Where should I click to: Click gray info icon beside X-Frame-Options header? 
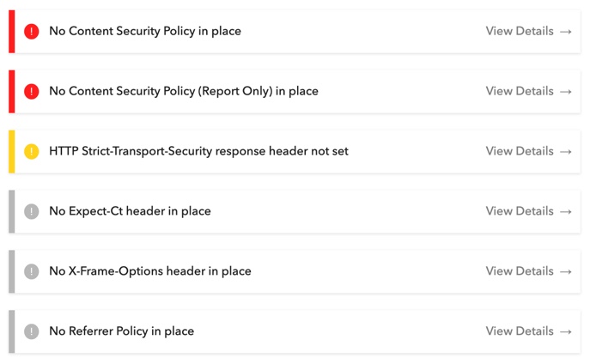[x=32, y=272]
